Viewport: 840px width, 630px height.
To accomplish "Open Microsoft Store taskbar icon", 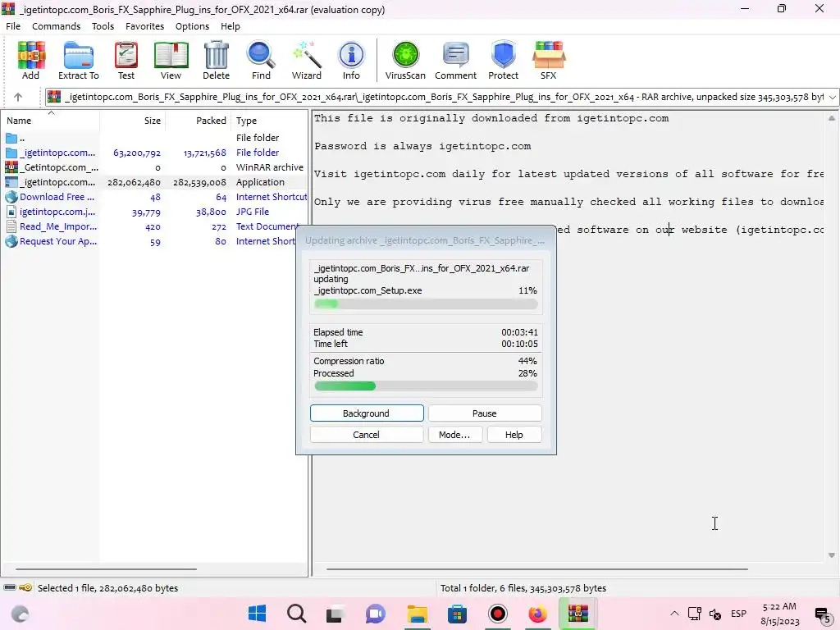I will click(x=457, y=614).
